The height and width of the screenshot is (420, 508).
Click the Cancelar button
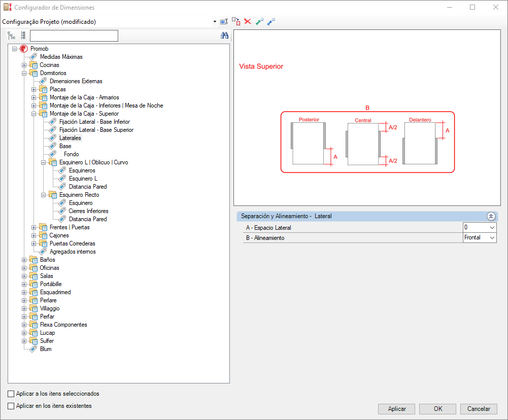(x=479, y=409)
